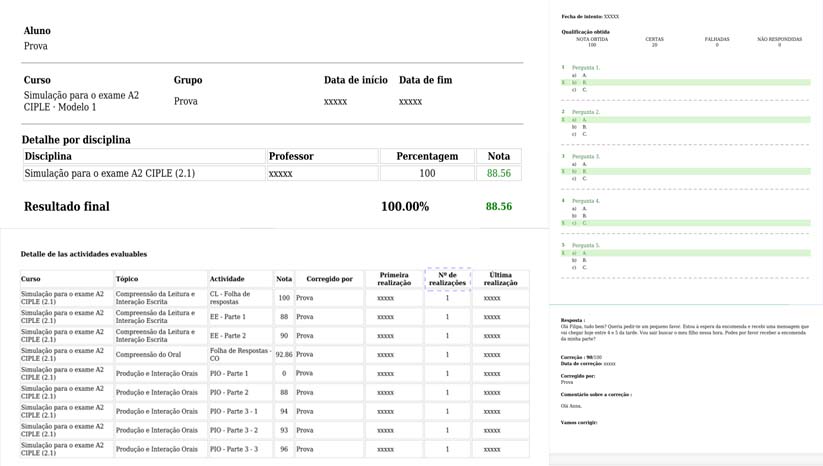
Task: Click the 'NÃO RESPONDIDAS' label
Action: point(779,39)
